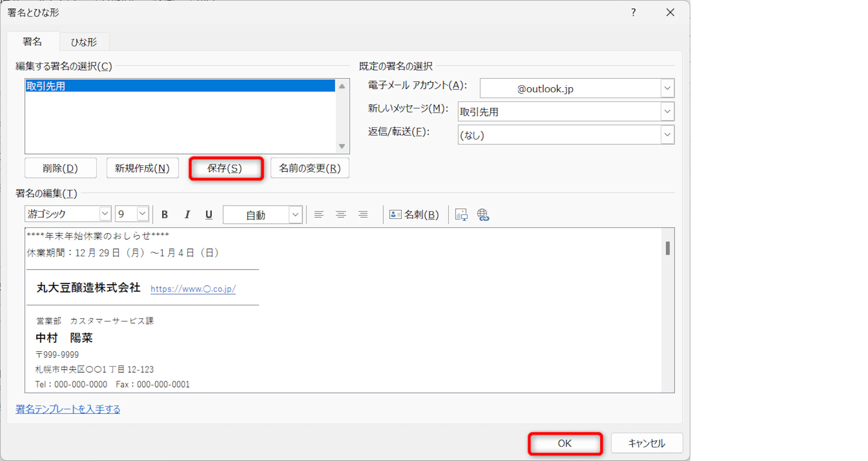Viewport: 868px width, 461px height.
Task: Open 署名テンプレートを入手する link
Action: (x=68, y=409)
